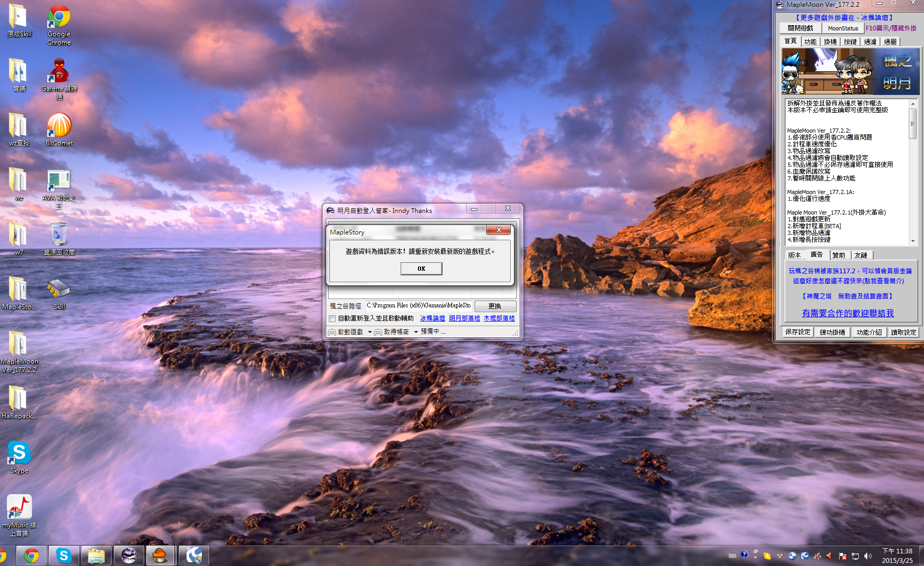
Task: Click the 保存設定 button
Action: click(x=798, y=332)
